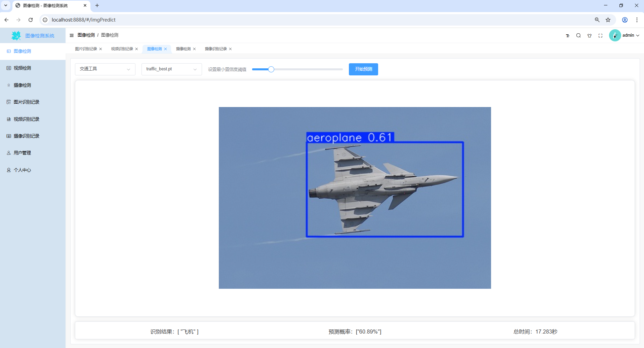Click the admin avatar image
This screenshot has height=348, width=644.
point(615,35)
